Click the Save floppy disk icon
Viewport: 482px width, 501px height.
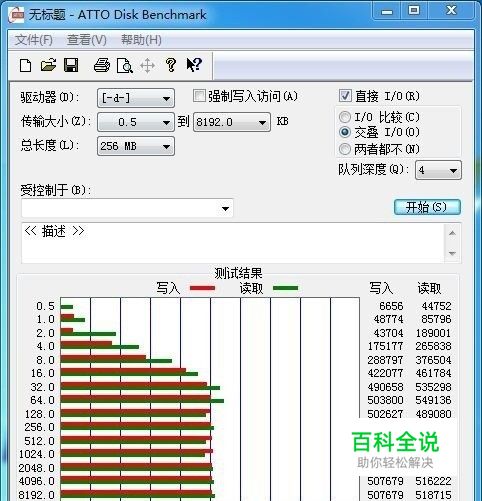tap(71, 65)
